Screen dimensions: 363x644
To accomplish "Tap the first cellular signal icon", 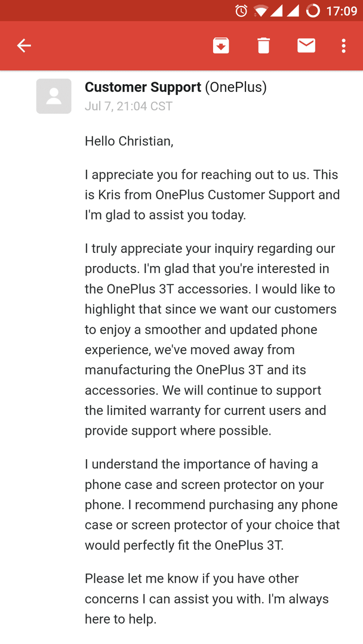I will [276, 11].
